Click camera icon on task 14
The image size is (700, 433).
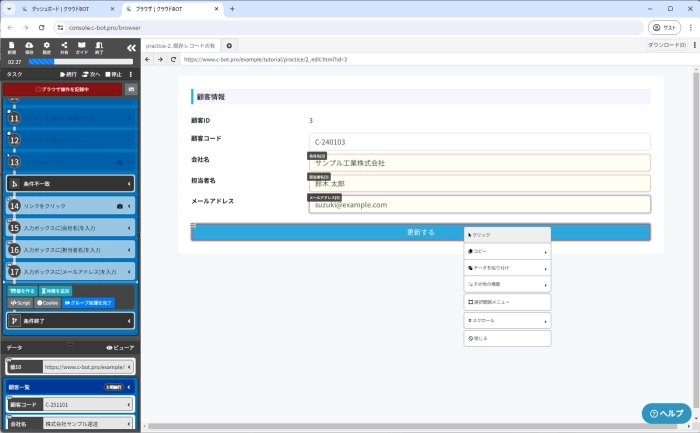pyautogui.click(x=120, y=206)
